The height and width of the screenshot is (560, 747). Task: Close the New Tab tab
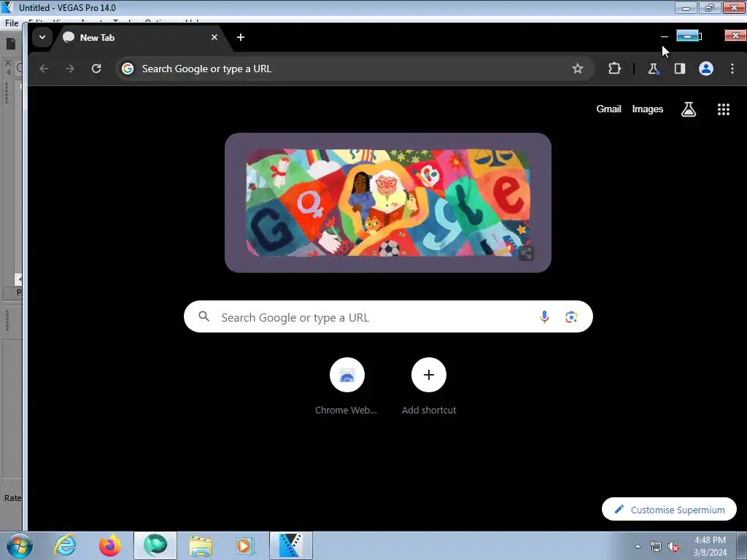point(214,37)
